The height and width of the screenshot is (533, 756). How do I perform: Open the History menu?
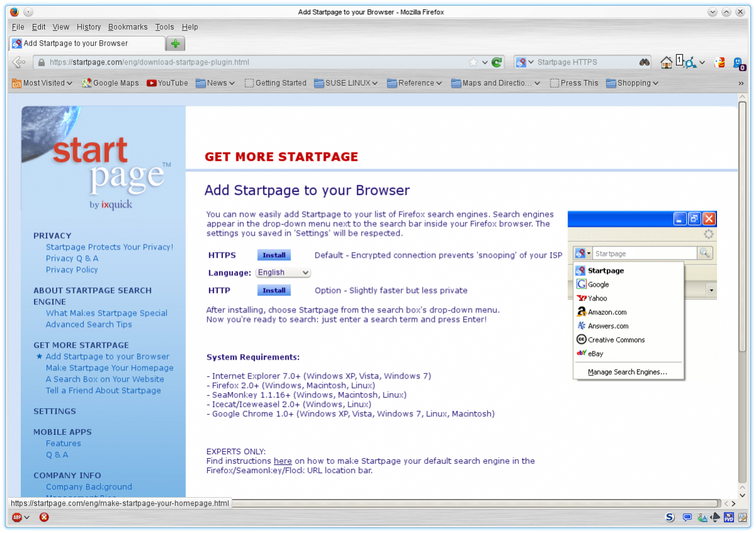pyautogui.click(x=89, y=27)
